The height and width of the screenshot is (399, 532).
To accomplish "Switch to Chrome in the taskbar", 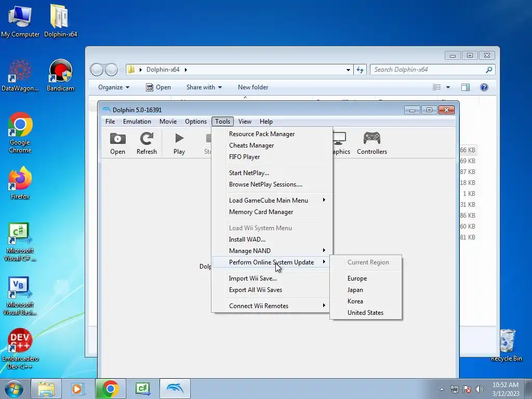I will tap(110, 389).
